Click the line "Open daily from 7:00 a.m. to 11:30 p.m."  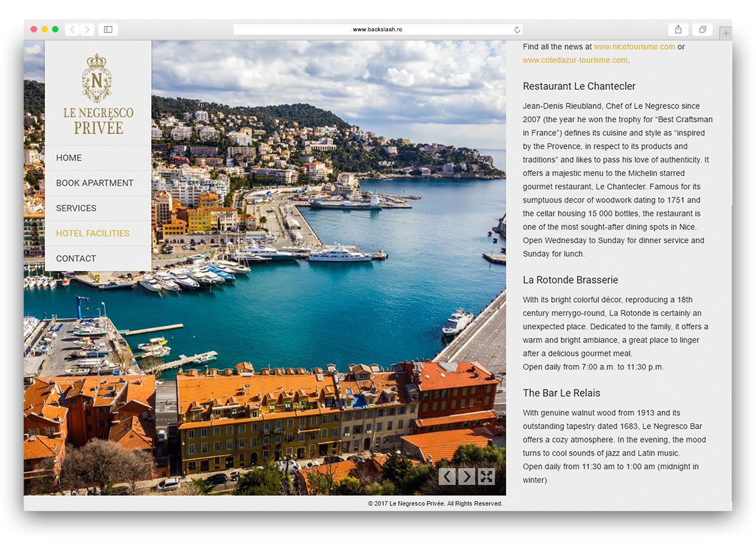[593, 367]
